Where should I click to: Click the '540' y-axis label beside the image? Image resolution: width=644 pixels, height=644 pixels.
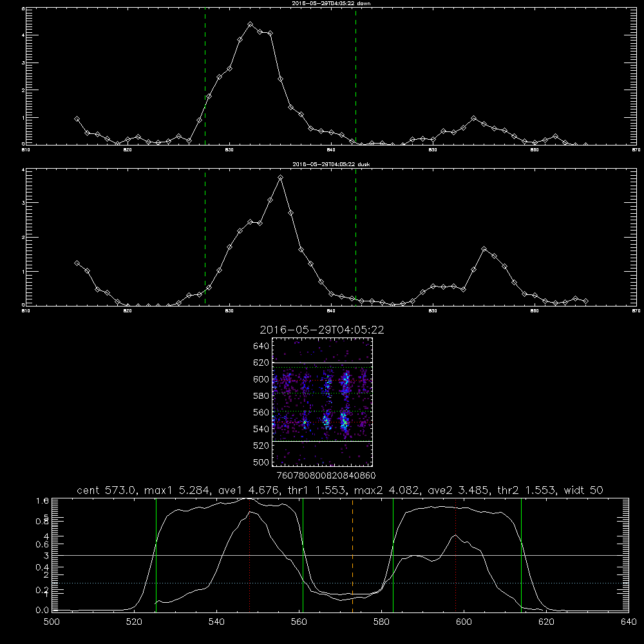(x=261, y=429)
